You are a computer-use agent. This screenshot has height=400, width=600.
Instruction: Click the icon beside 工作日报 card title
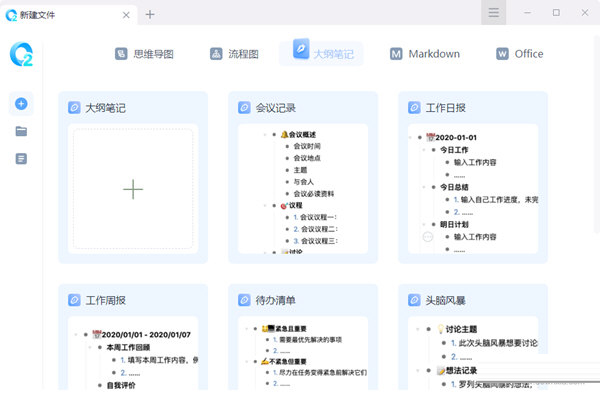pos(414,108)
